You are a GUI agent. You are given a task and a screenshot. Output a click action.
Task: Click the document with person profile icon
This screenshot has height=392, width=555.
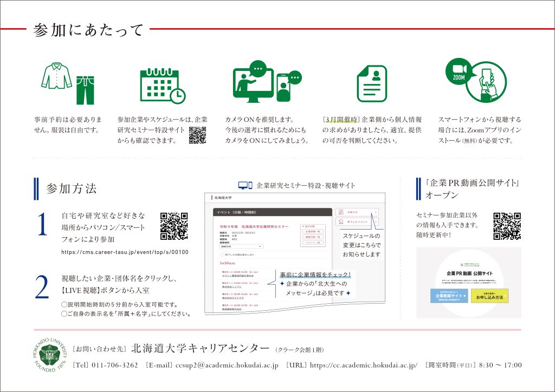click(372, 84)
